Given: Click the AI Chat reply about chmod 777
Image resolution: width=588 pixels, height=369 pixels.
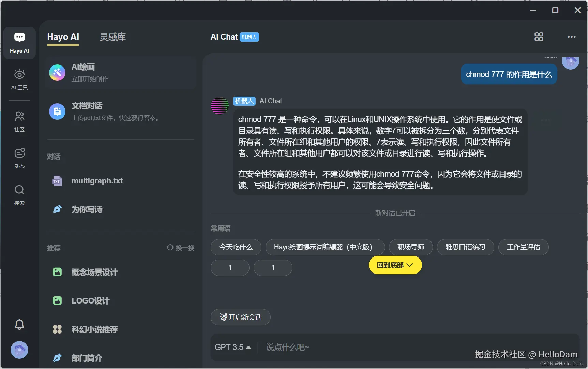Looking at the screenshot, I should [x=380, y=152].
